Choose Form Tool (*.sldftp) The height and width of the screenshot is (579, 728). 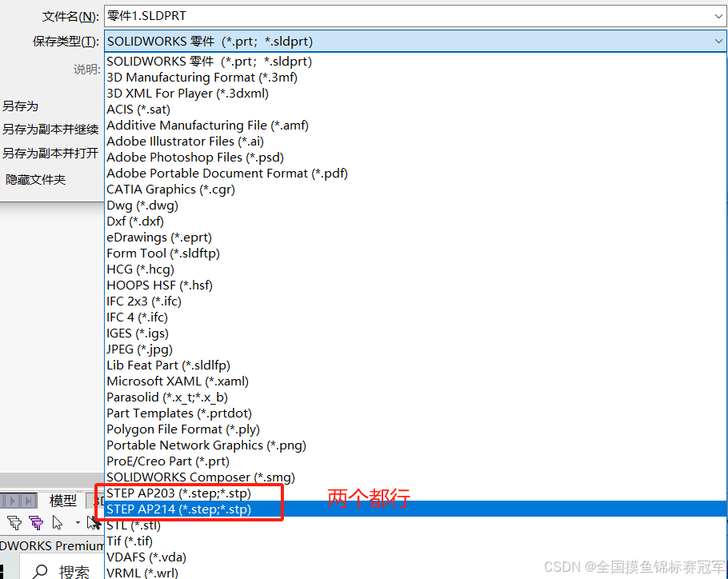(415, 254)
